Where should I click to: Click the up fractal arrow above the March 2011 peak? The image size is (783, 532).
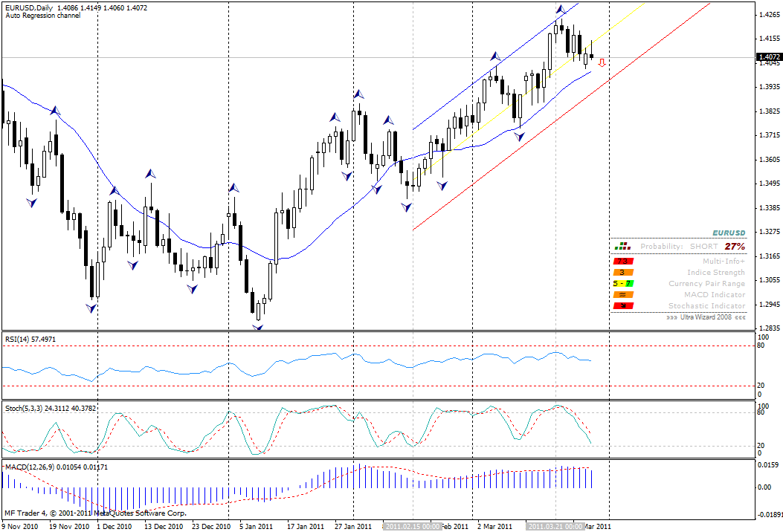click(x=561, y=9)
